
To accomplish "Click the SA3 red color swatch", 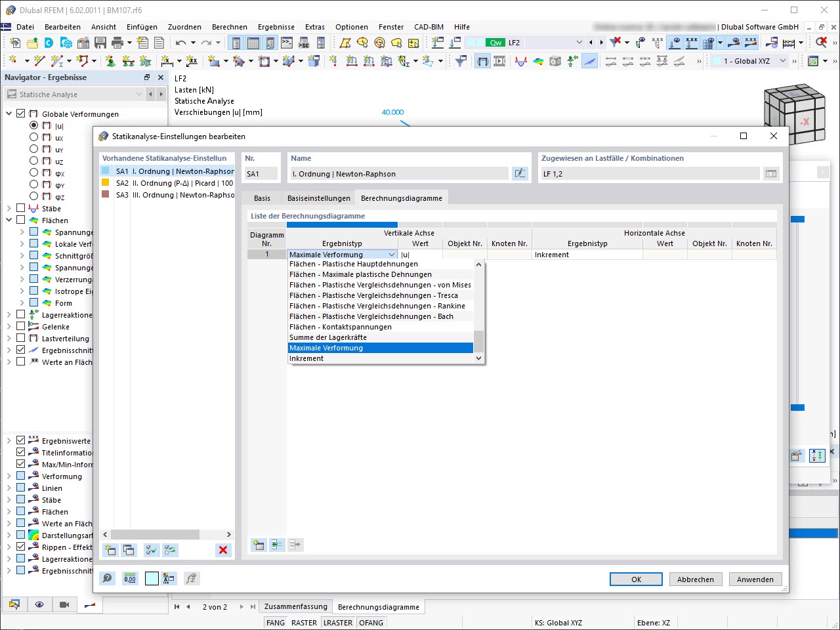I will pyautogui.click(x=105, y=195).
